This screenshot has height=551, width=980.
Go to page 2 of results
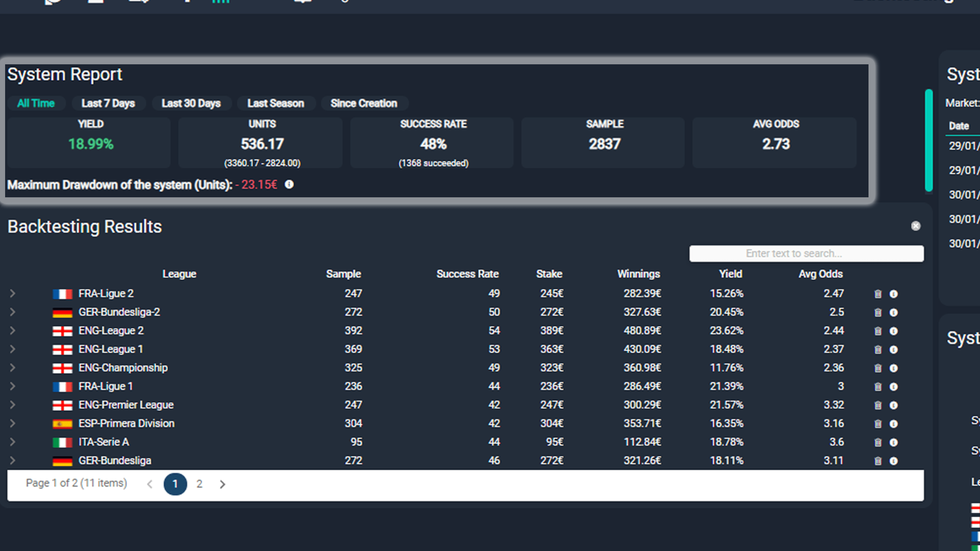[x=199, y=484]
